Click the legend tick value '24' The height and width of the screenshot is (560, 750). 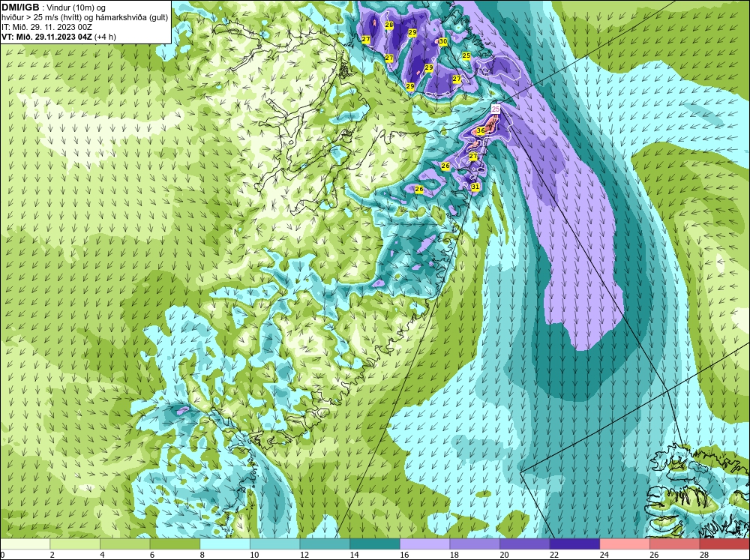[x=604, y=555]
